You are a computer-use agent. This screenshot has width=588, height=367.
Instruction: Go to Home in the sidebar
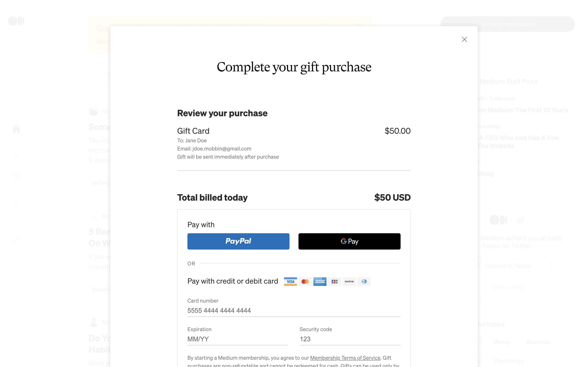click(x=16, y=129)
